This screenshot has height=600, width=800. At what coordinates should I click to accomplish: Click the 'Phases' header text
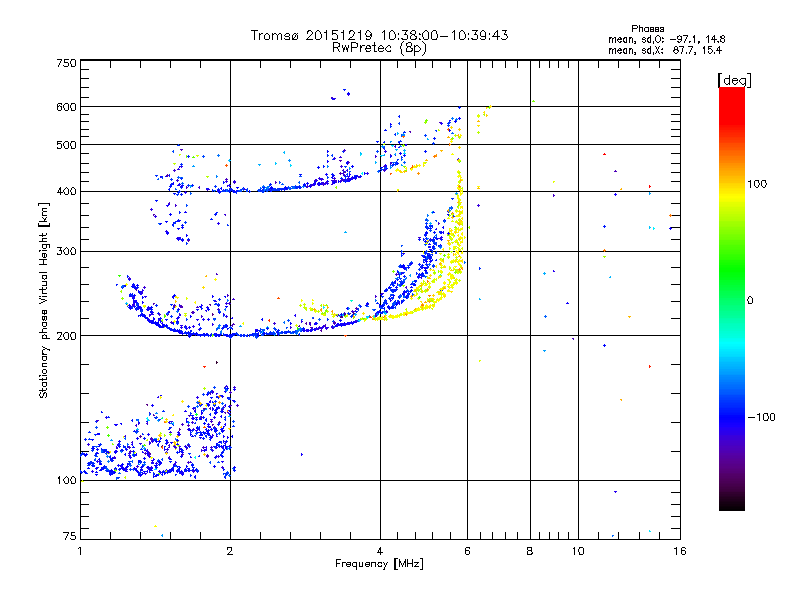coord(647,29)
